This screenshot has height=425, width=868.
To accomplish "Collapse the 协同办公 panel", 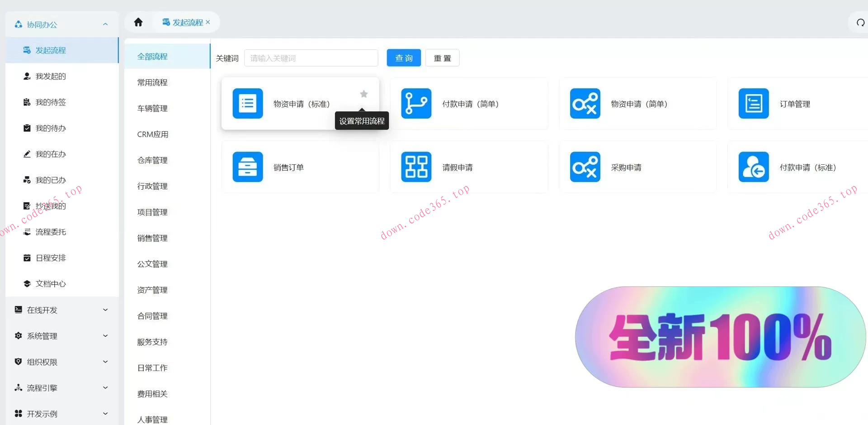I will pos(105,24).
